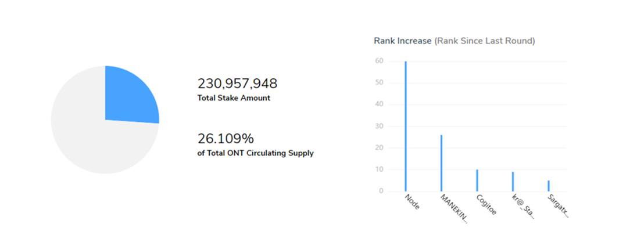Click the Rank Increase chart title
The width and height of the screenshot is (644, 246).
pyautogui.click(x=402, y=41)
